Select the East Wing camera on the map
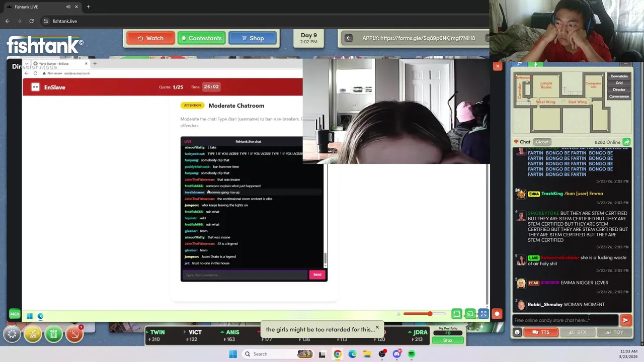This screenshot has width=644, height=362. [577, 102]
